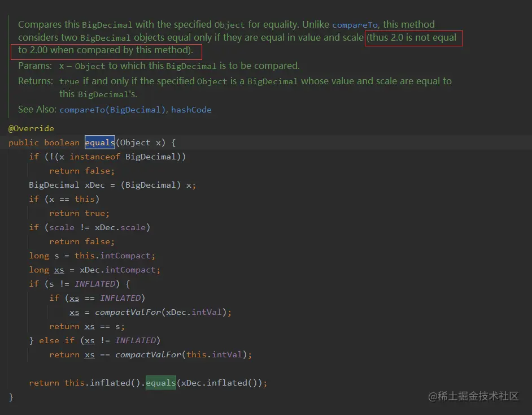Click the instanceof keyword

(x=95, y=157)
